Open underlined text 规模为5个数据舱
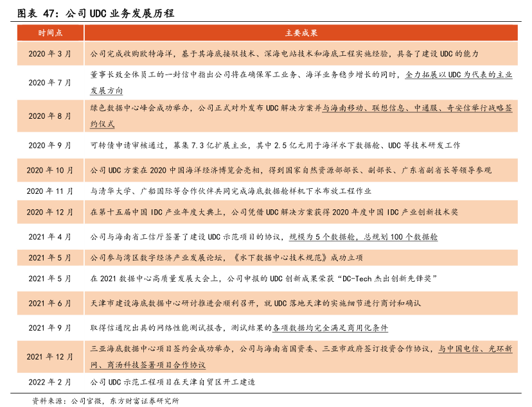The height and width of the screenshot is (407, 532). 363,237
